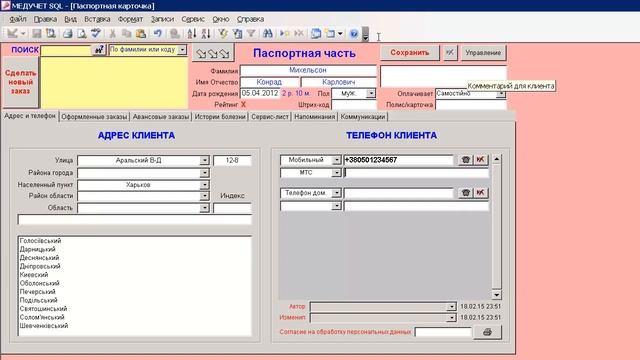
Task: Open the МТС operator dropdown
Action: (x=336, y=173)
